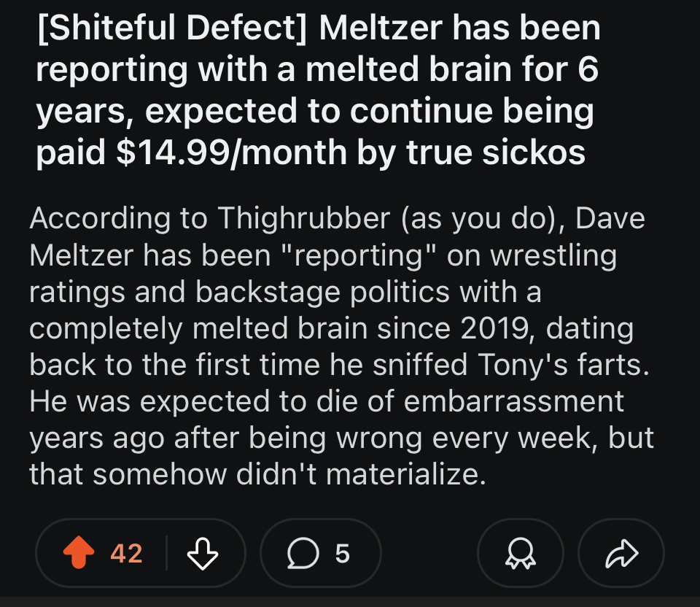Click the 'Dave Meltzer' name in the body
The width and height of the screenshot is (700, 607).
coord(337,236)
